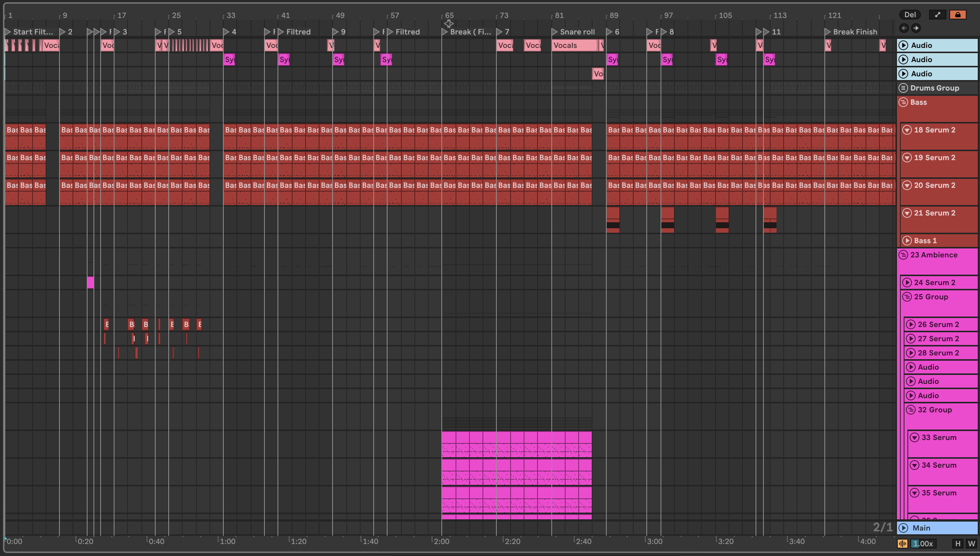
Task: Click the Bass 1 track unfold icon
Action: 907,241
